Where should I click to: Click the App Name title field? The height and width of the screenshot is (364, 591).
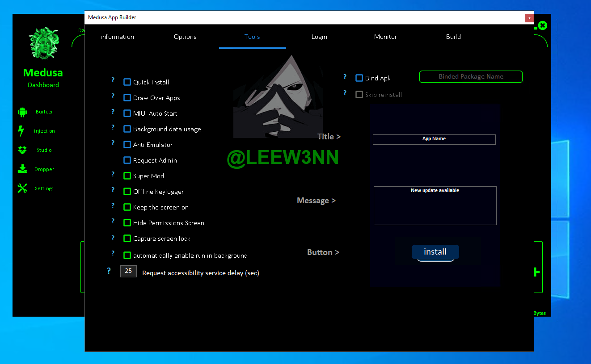pyautogui.click(x=434, y=139)
